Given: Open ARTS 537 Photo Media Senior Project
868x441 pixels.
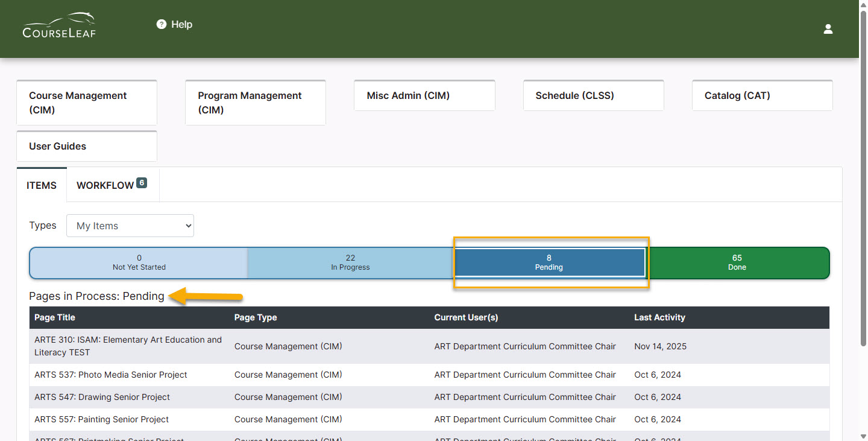Looking at the screenshot, I should point(110,375).
